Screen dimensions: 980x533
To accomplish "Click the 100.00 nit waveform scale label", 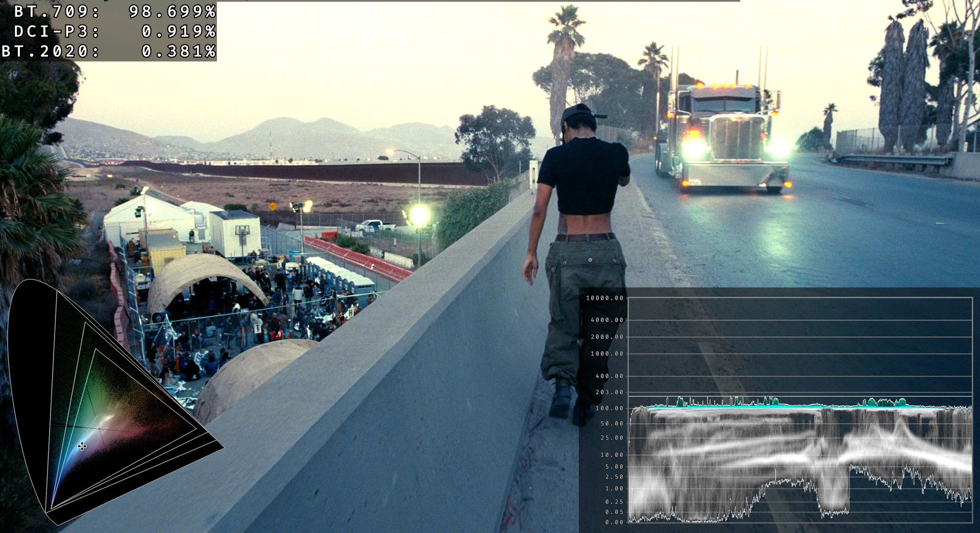I will tap(609, 408).
